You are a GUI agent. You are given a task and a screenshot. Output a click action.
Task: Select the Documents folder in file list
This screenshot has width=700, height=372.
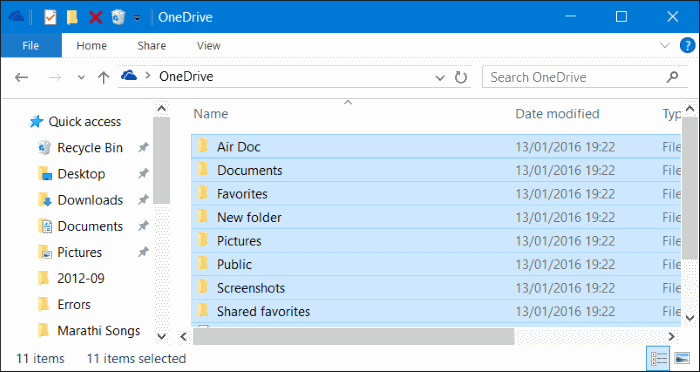tap(436, 170)
